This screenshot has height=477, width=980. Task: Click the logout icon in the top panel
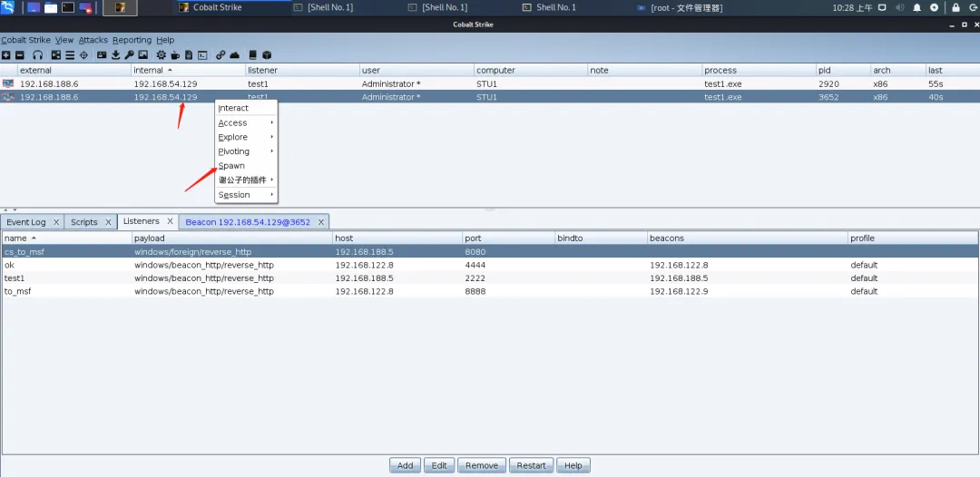coord(972,7)
